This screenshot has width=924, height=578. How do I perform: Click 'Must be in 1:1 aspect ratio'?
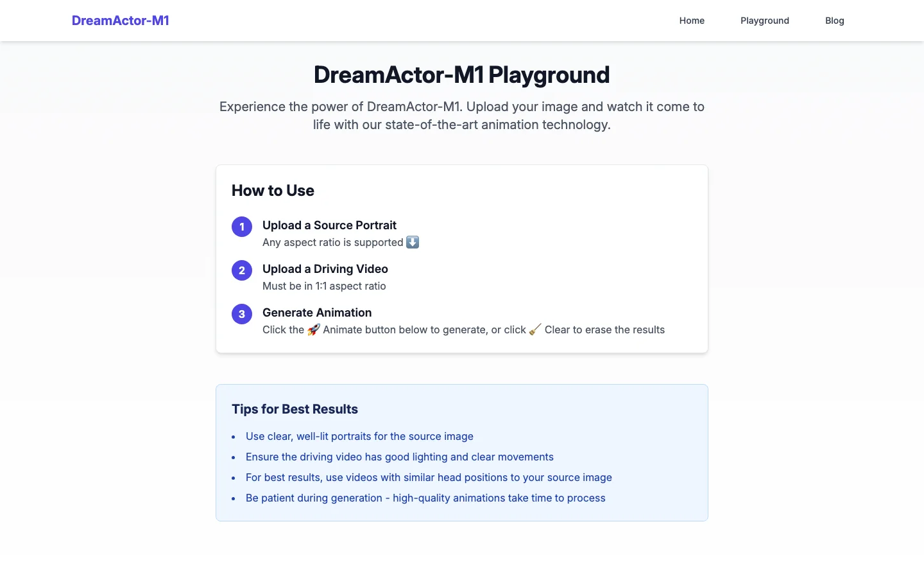click(324, 286)
